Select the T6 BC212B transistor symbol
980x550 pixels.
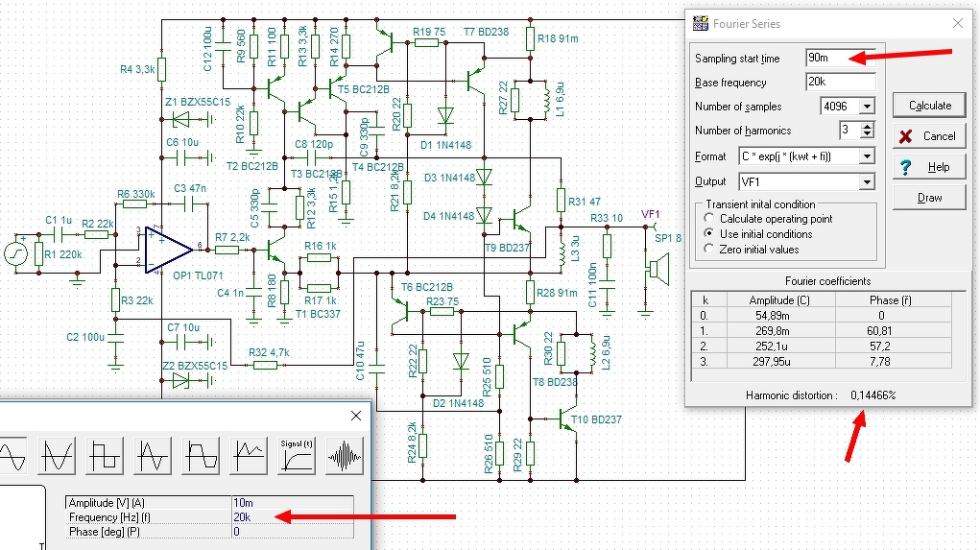click(x=401, y=310)
